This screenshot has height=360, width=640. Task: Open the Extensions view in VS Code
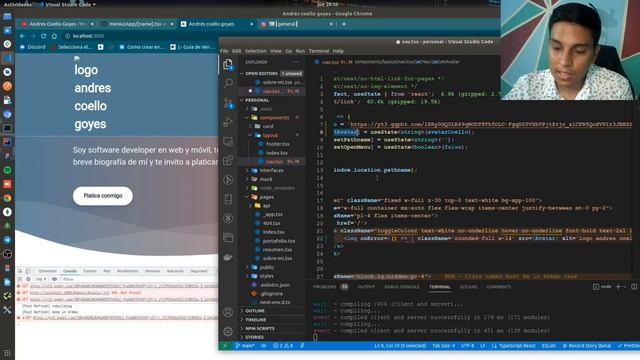[x=228, y=160]
